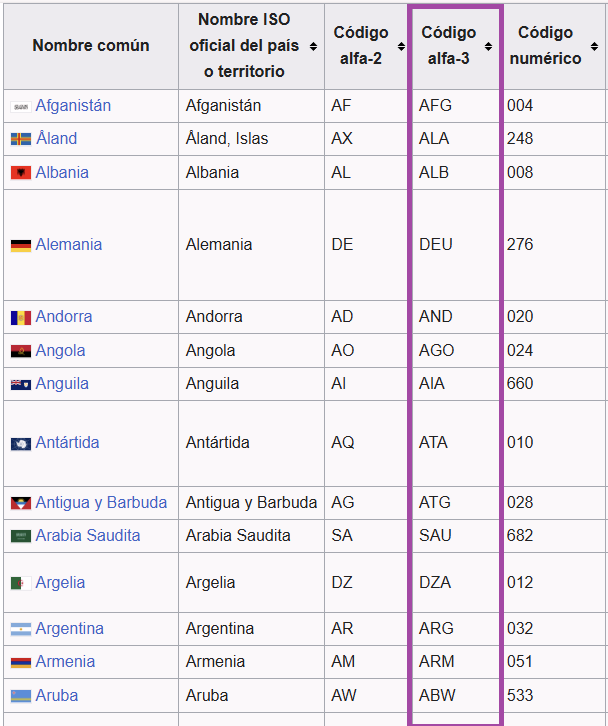Click the Saudi Arabia flag icon
The height and width of the screenshot is (726, 608).
tap(20, 536)
